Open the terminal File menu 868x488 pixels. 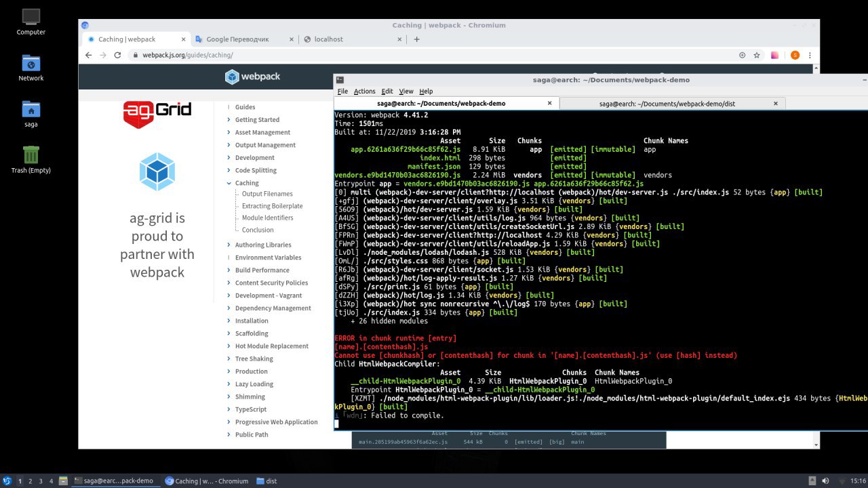coord(342,91)
